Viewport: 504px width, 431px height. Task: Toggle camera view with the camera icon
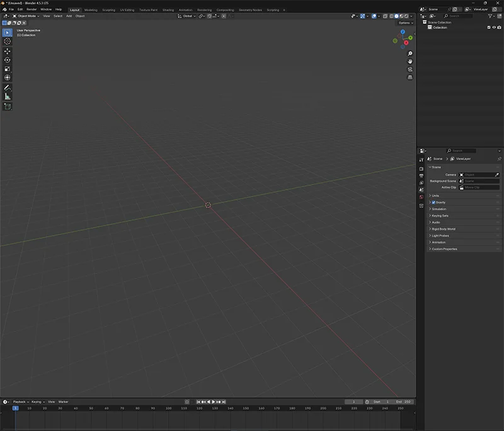coord(410,69)
